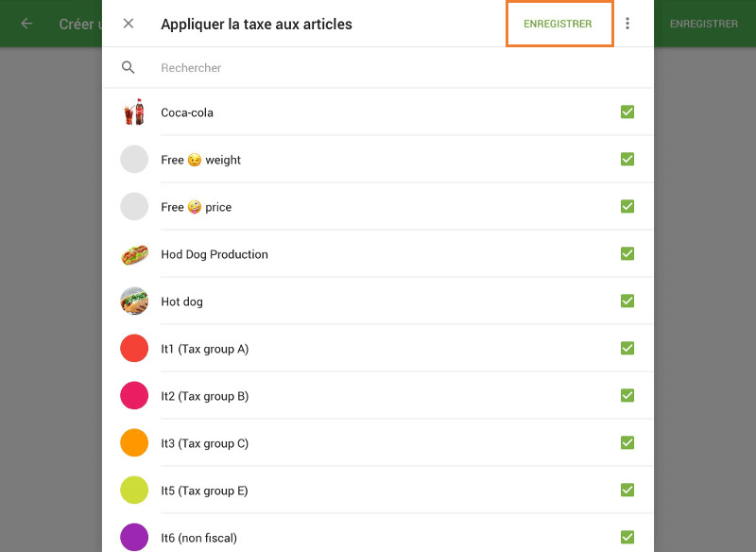Click the green color circle of It5
Screen dimensions: 756x552
[134, 490]
